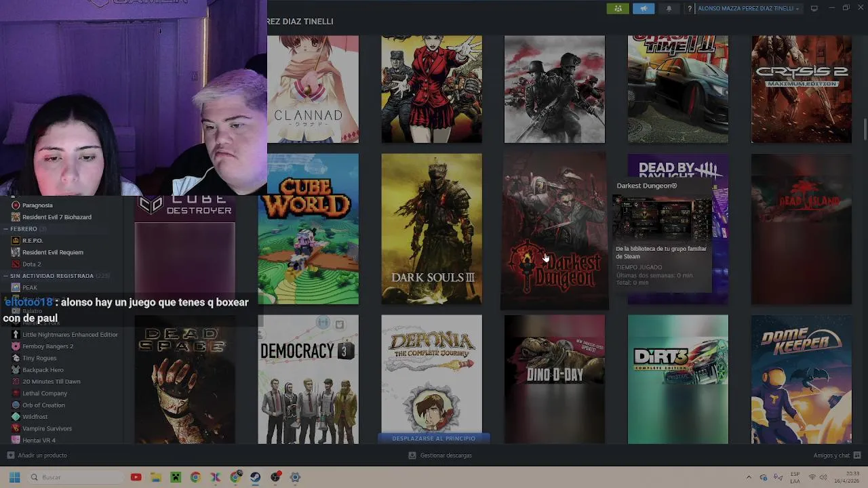868x488 pixels.
Task: Open the account name dropdown ALONSO MAZZA PEREZ DIAZ TINELLI
Action: [749, 9]
